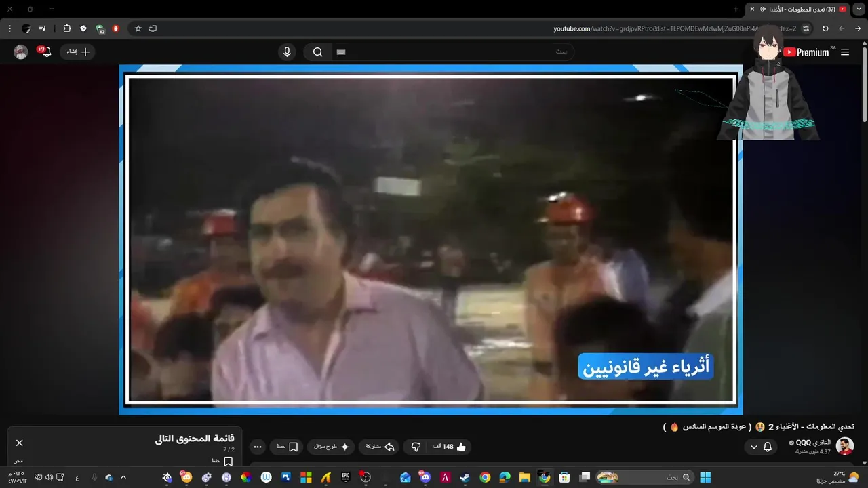Focus the YouTube search (بحث) field
This screenshot has width=868, height=488.
point(453,52)
